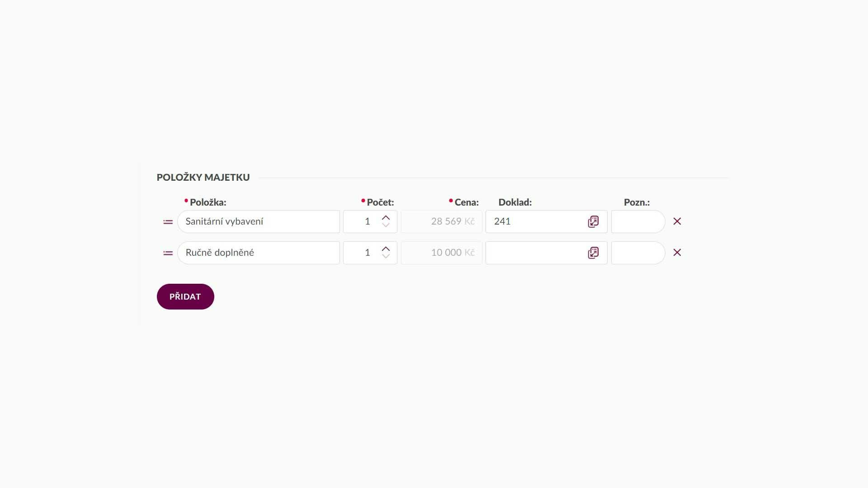Remove the Sanitární vybavení row

pos(677,221)
